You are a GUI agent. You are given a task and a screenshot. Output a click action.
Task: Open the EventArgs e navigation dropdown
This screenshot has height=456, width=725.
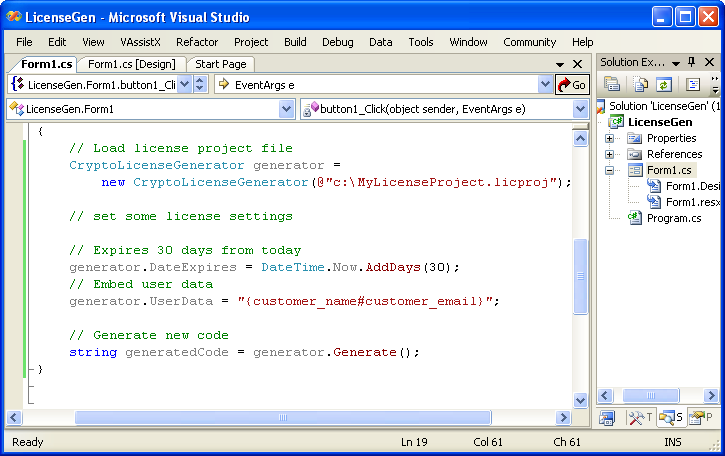point(545,85)
